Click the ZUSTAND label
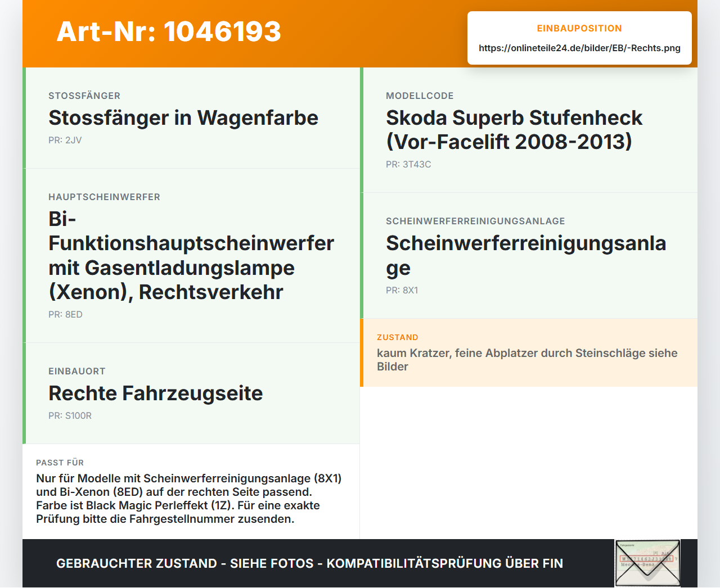The width and height of the screenshot is (720, 588). click(x=398, y=337)
